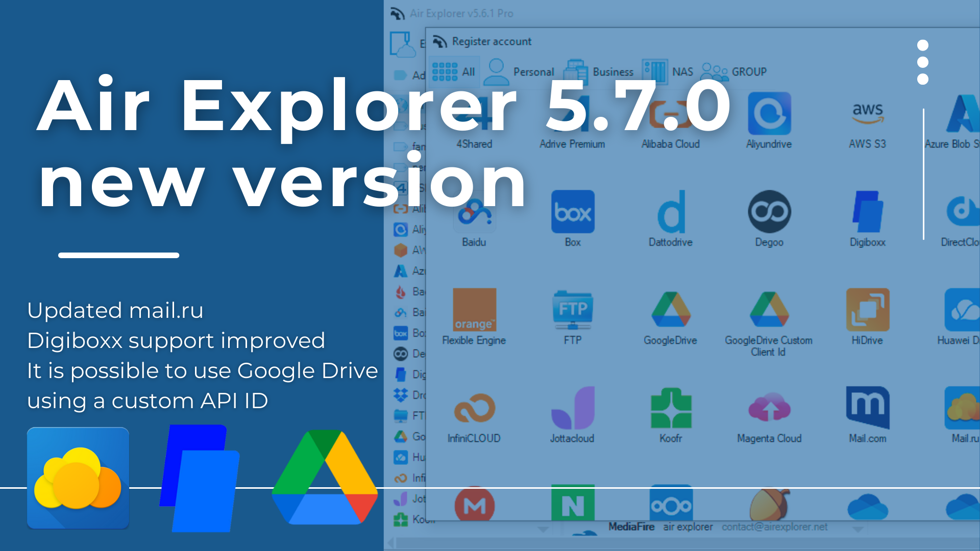Viewport: 980px width, 551px height.
Task: Open the three-dot menu on the right
Action: (x=922, y=62)
